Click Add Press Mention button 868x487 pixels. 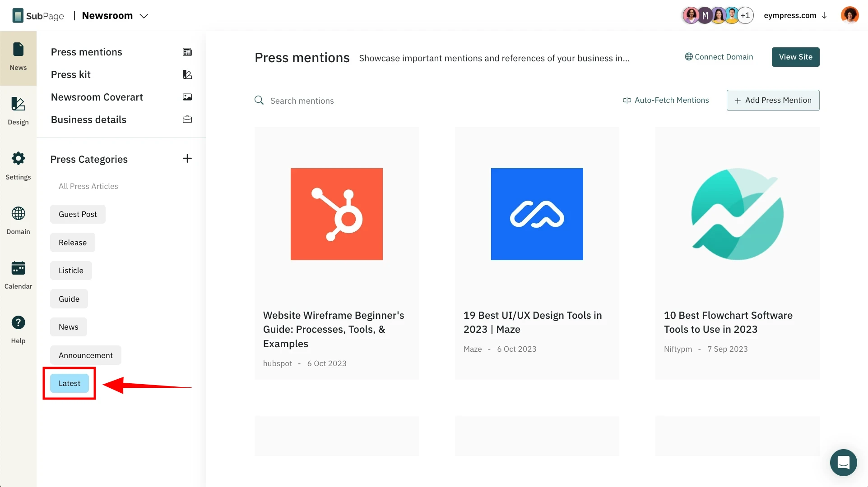click(773, 100)
